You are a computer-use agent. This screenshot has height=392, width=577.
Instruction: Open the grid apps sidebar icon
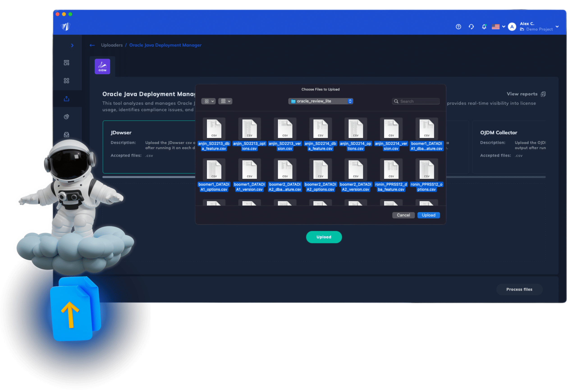coord(66,81)
